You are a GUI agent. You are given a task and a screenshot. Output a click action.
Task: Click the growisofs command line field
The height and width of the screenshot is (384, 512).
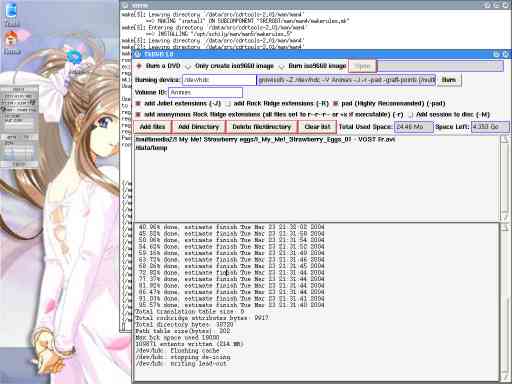pos(346,80)
